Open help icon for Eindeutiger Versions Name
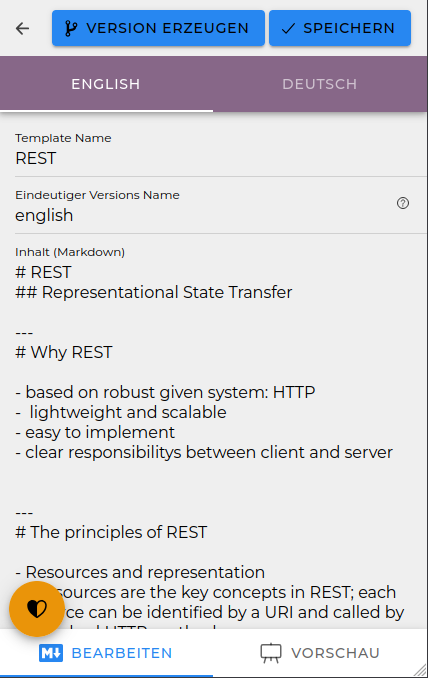The width and height of the screenshot is (428, 678). coord(403,203)
